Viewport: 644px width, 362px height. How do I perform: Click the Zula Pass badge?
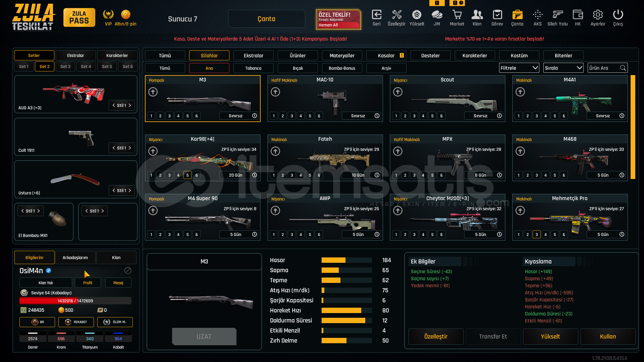pos(79,17)
